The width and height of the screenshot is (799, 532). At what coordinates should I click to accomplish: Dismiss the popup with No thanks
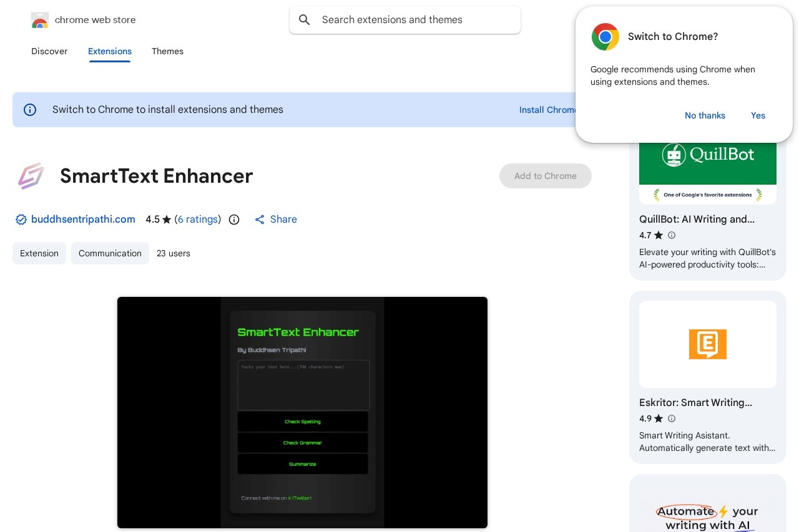pyautogui.click(x=705, y=115)
